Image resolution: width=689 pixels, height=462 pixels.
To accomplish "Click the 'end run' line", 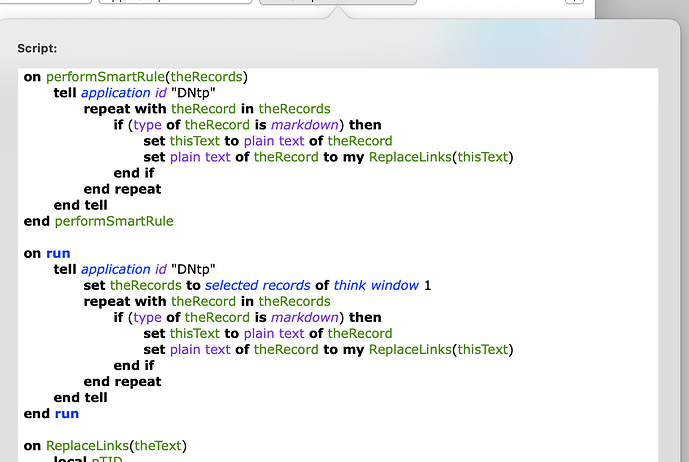I will 51,414.
